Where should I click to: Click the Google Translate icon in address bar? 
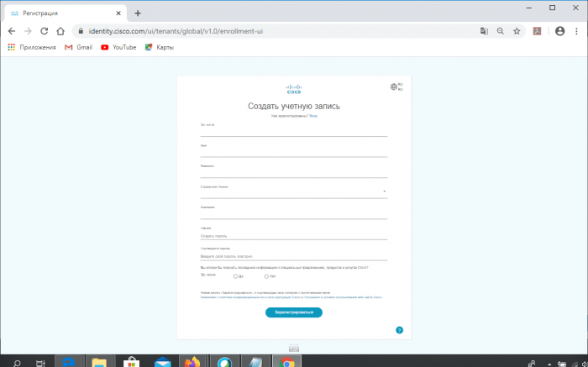point(484,31)
